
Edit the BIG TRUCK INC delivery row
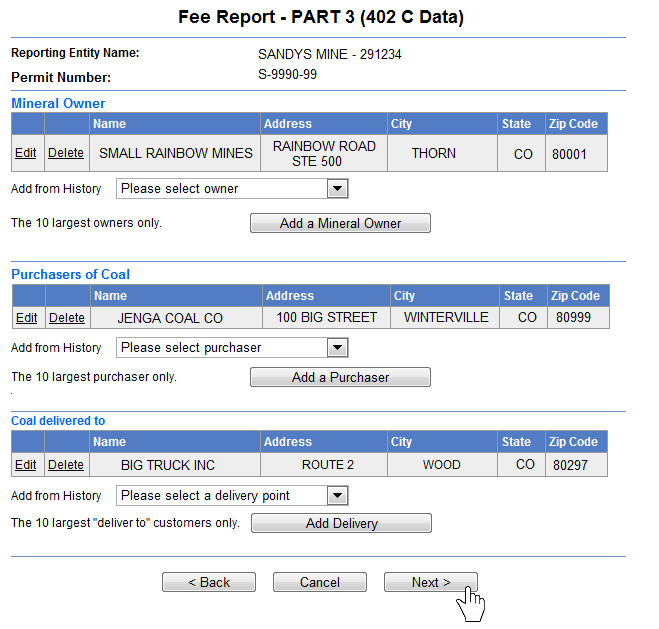pos(26,465)
